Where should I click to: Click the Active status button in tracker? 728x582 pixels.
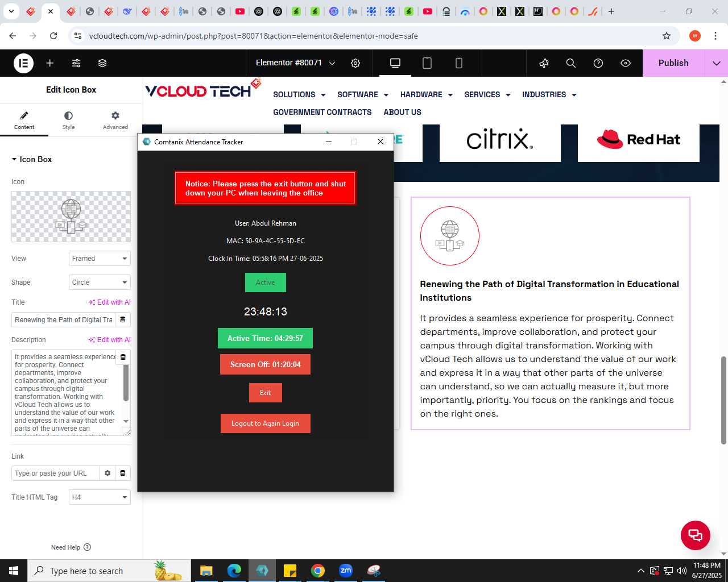[266, 282]
